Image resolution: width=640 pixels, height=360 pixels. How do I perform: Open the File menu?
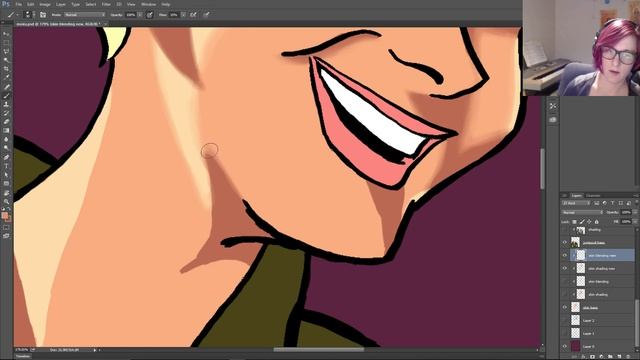click(19, 4)
